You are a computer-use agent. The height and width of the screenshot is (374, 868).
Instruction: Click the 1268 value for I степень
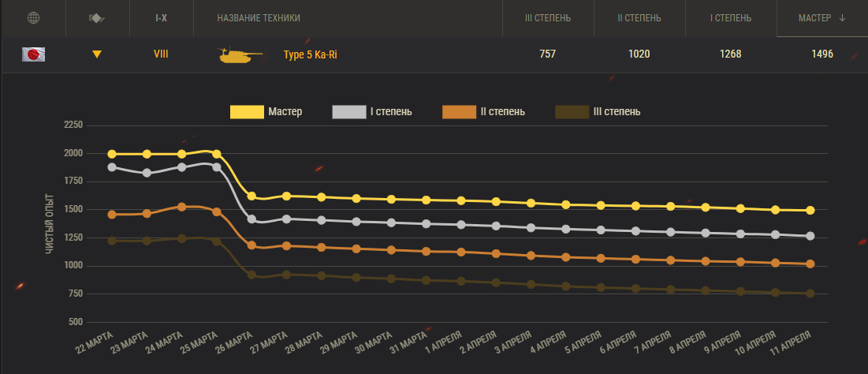[731, 54]
